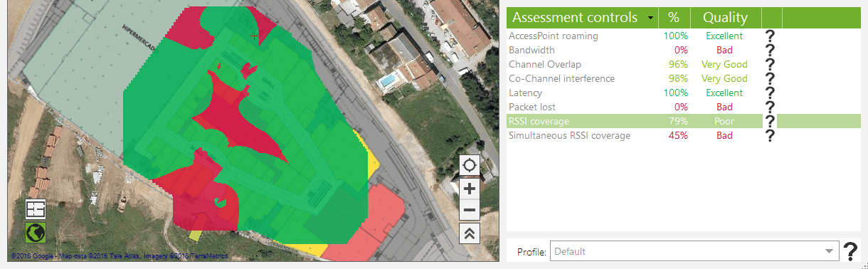
Task: Open help for RSSI coverage row
Action: pos(769,122)
